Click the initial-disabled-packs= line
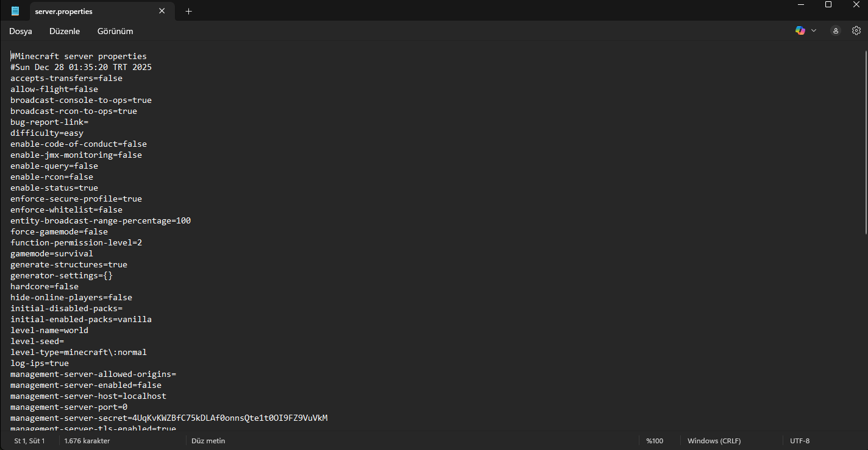This screenshot has height=450, width=868. 66,308
